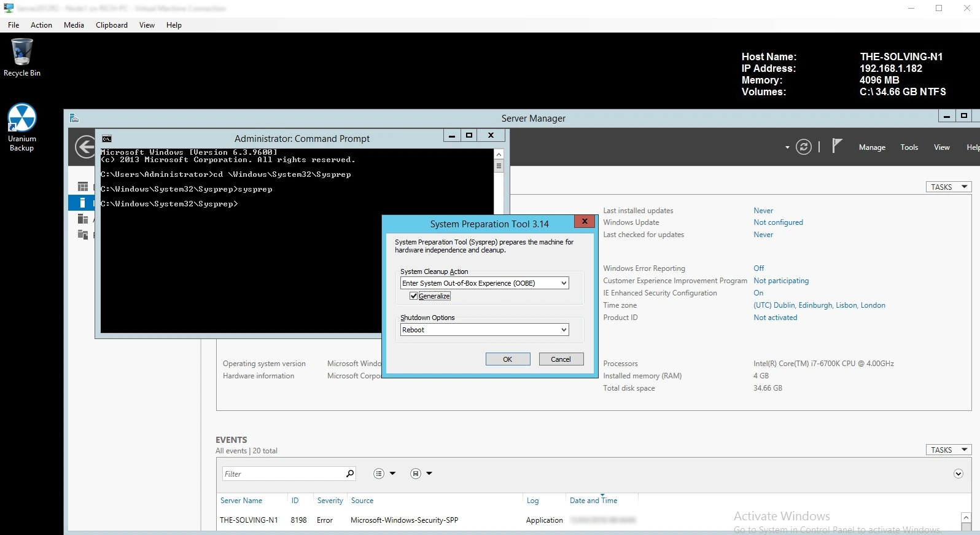The width and height of the screenshot is (980, 535).
Task: Open the Action menu
Action: [x=41, y=25]
